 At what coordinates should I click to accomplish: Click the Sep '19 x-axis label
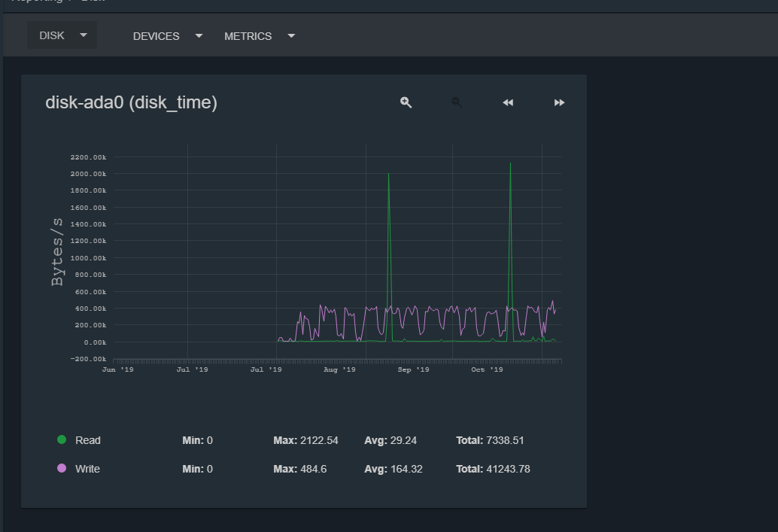413,370
